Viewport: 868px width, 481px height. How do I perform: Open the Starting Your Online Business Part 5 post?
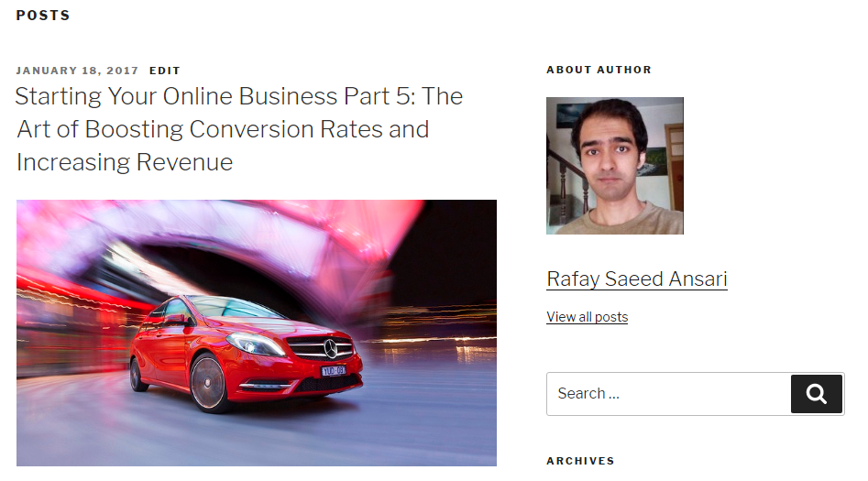[239, 129]
